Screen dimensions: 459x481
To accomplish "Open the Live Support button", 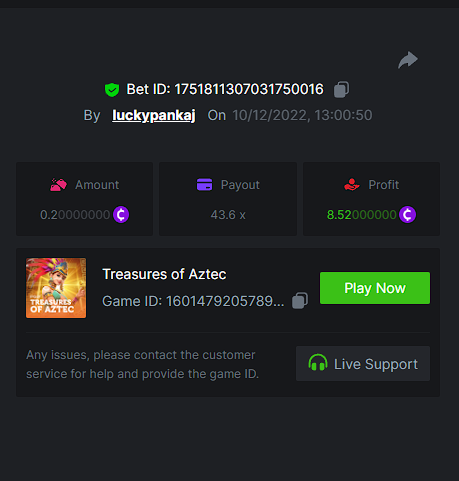I will 363,363.
